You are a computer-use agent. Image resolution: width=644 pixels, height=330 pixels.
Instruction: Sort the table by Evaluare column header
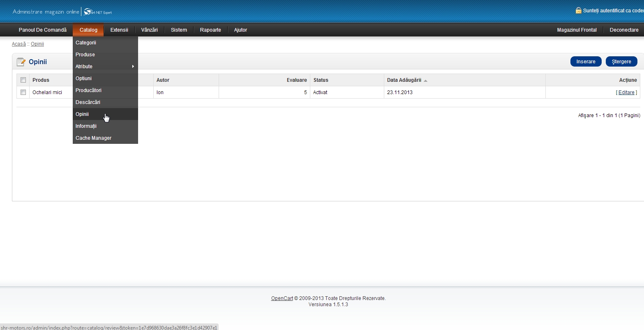297,80
